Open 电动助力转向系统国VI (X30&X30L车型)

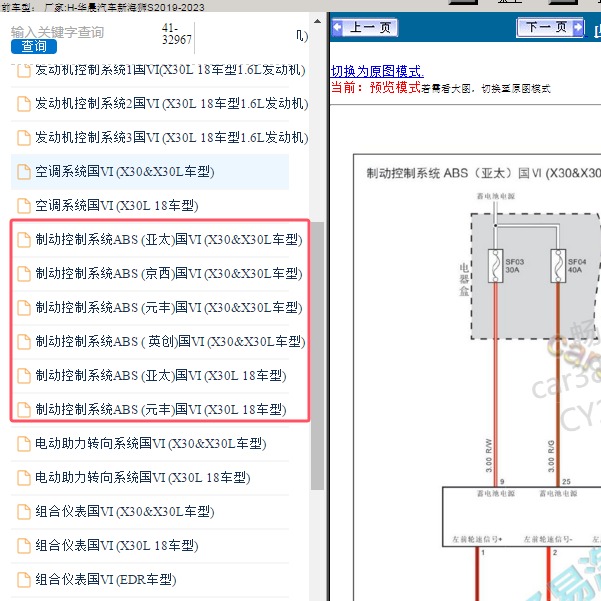150,443
